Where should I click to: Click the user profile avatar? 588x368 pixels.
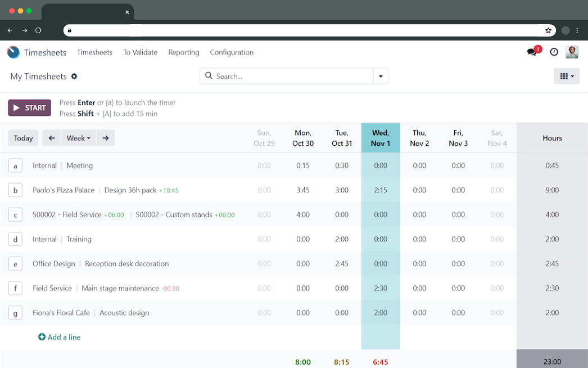572,52
